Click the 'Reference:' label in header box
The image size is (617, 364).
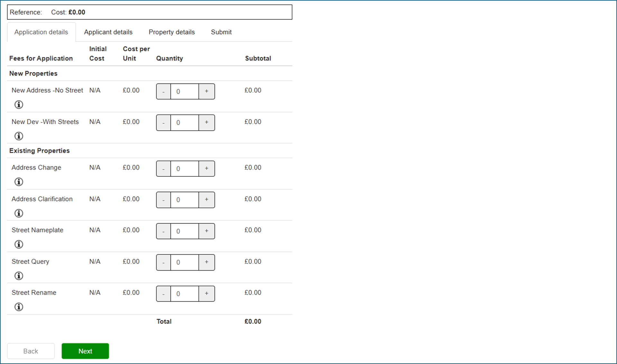(26, 12)
